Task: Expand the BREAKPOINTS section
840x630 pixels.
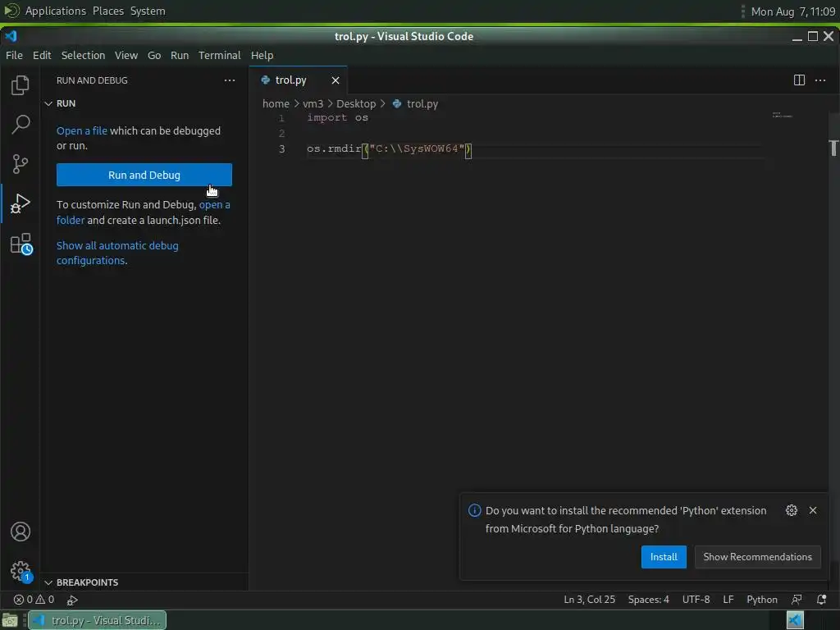Action: pyautogui.click(x=81, y=582)
